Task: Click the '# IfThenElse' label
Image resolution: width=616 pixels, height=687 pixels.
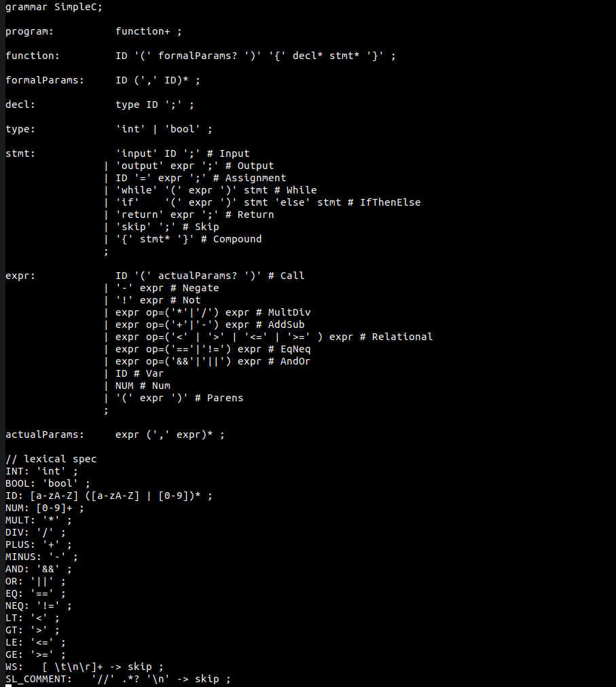Action: [384, 202]
